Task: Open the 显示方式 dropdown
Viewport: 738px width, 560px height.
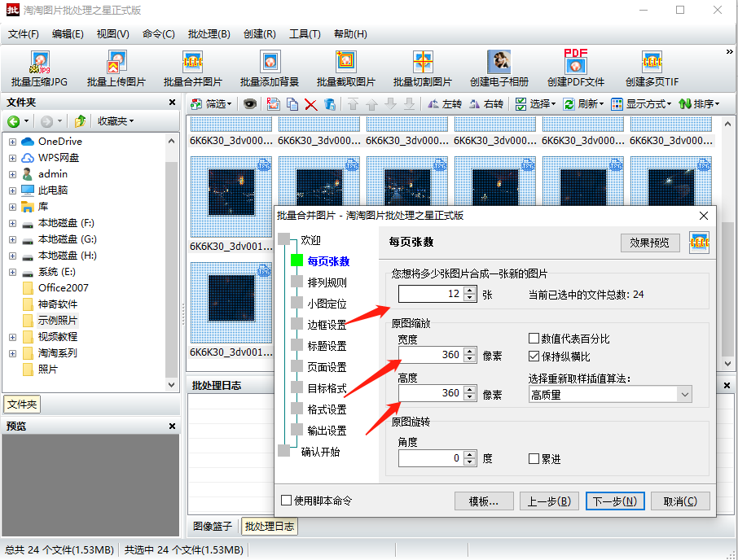Action: tap(641, 104)
